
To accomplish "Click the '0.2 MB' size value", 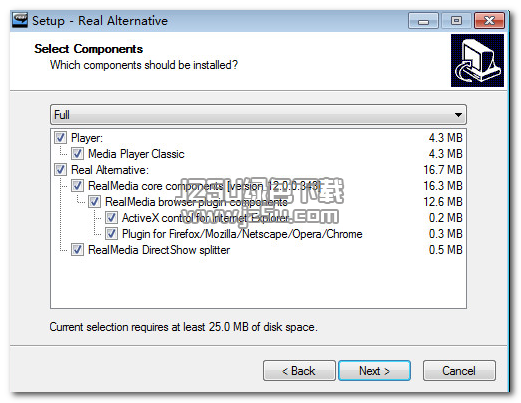I will (x=446, y=218).
